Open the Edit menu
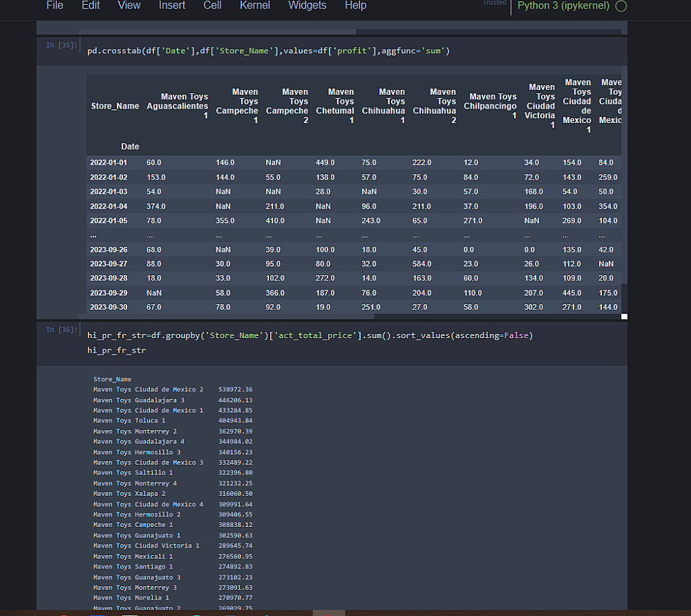 pyautogui.click(x=91, y=6)
